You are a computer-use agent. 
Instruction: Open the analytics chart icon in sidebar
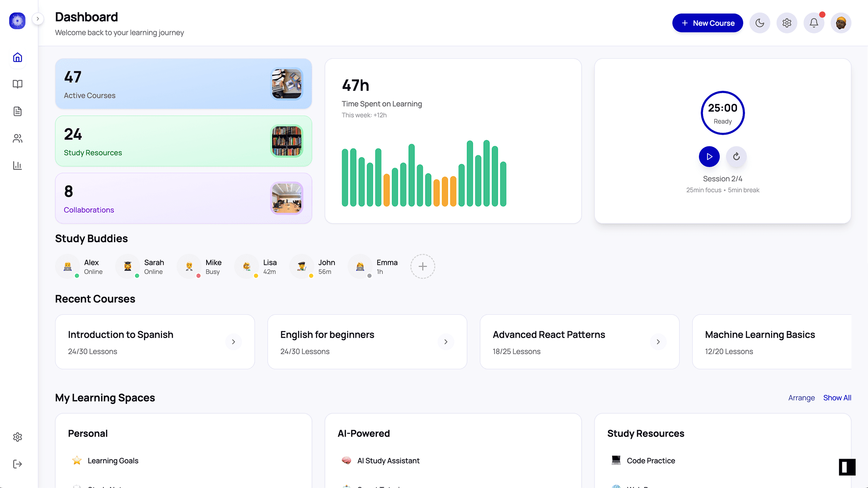pyautogui.click(x=18, y=166)
